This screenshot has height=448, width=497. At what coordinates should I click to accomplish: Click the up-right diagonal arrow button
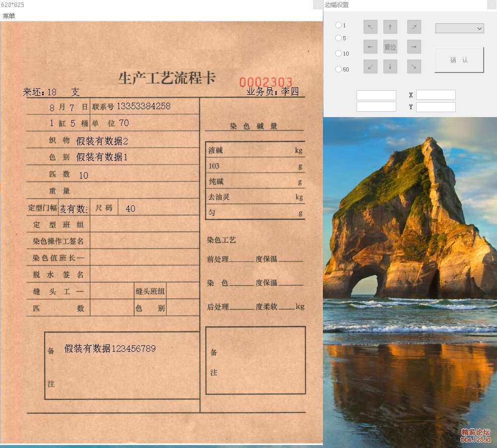(414, 27)
